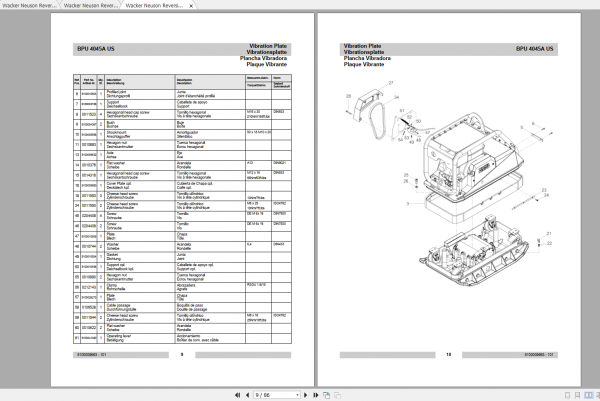Select the Clamp row in parts table

pyautogui.click(x=182, y=287)
